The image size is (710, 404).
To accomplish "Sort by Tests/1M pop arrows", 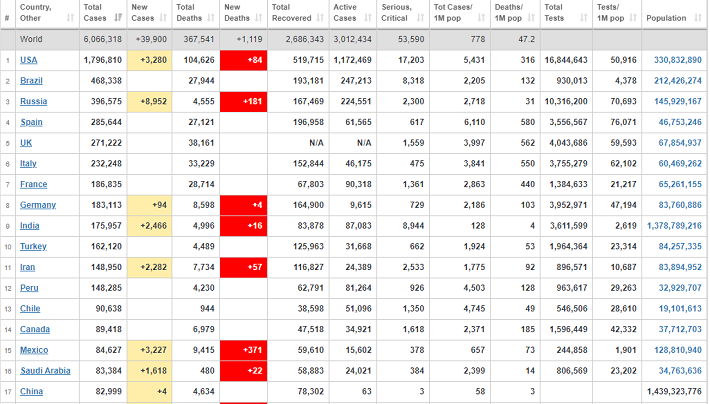I will (x=633, y=18).
